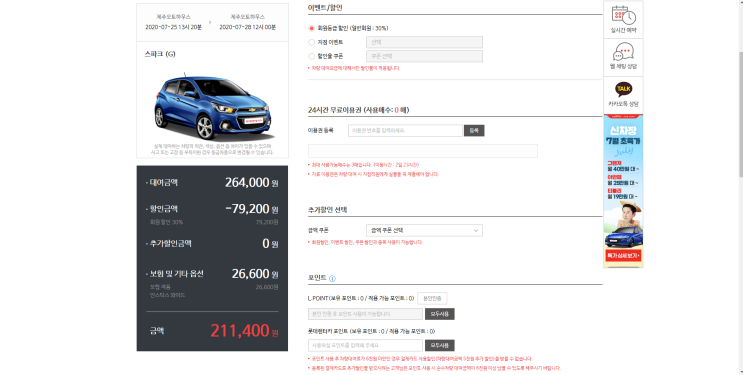The image size is (743, 375).
Task: Focus the Lotte Rent-a-car points input field
Action: point(365,345)
